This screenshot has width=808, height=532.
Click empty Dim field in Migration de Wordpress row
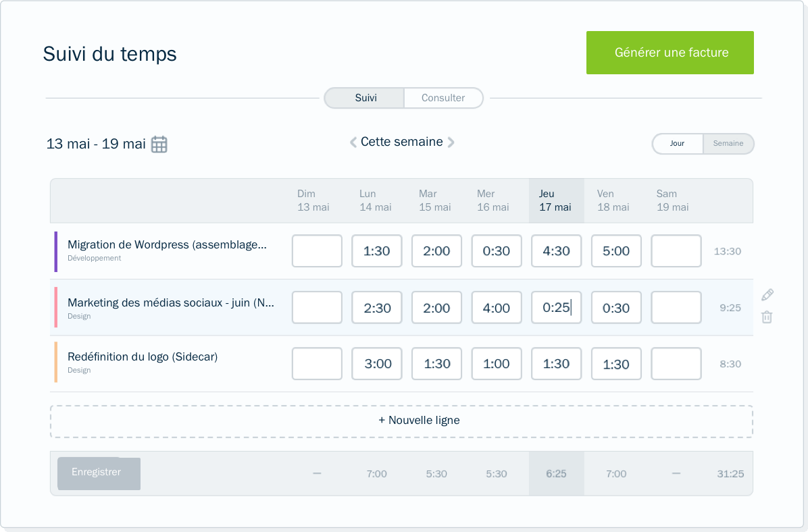[x=317, y=250]
